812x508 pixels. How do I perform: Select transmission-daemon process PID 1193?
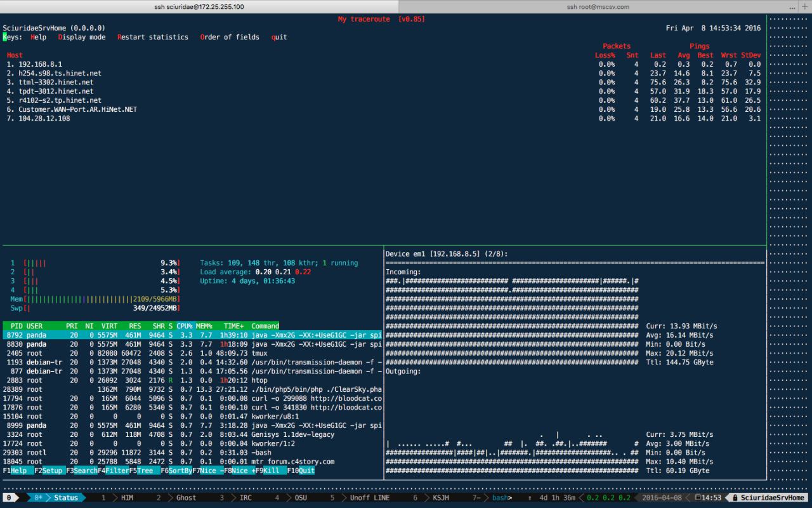tap(192, 362)
